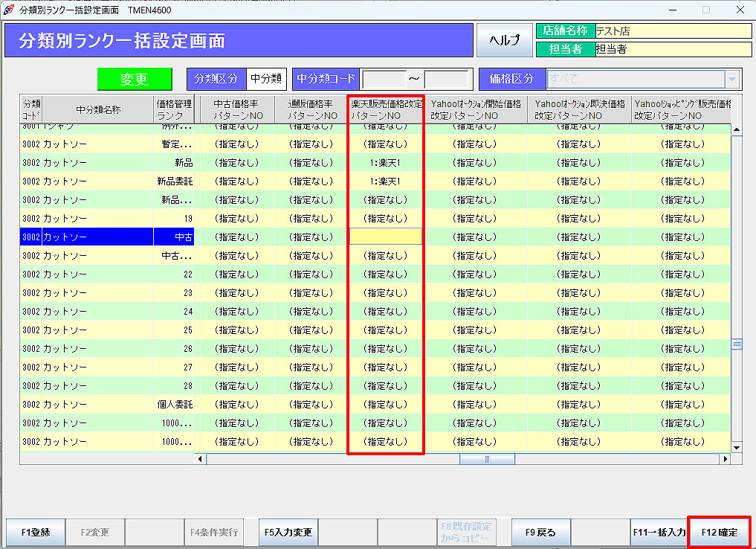Click the F12 確定 button

coord(718,532)
